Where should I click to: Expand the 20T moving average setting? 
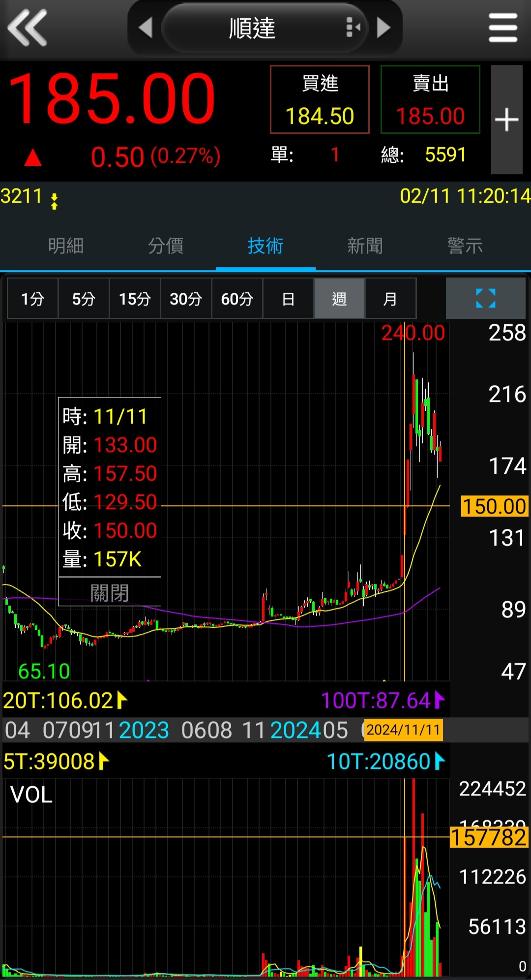121,700
